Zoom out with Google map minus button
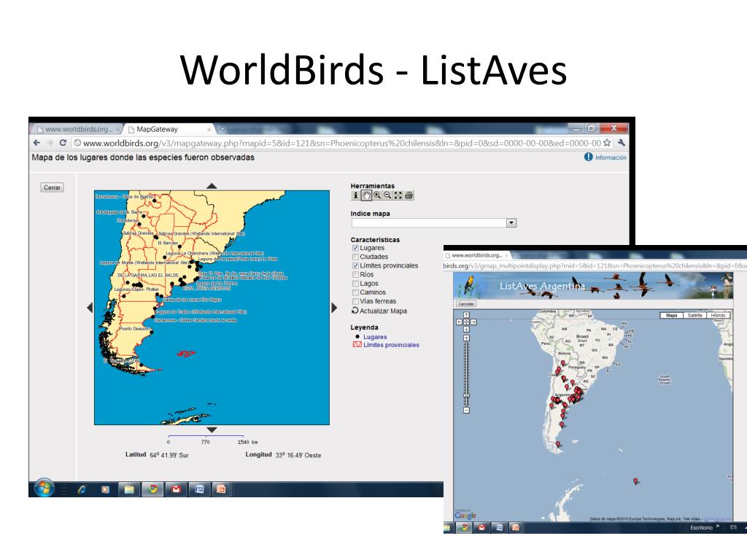This screenshot has height=560, width=747. (466, 410)
